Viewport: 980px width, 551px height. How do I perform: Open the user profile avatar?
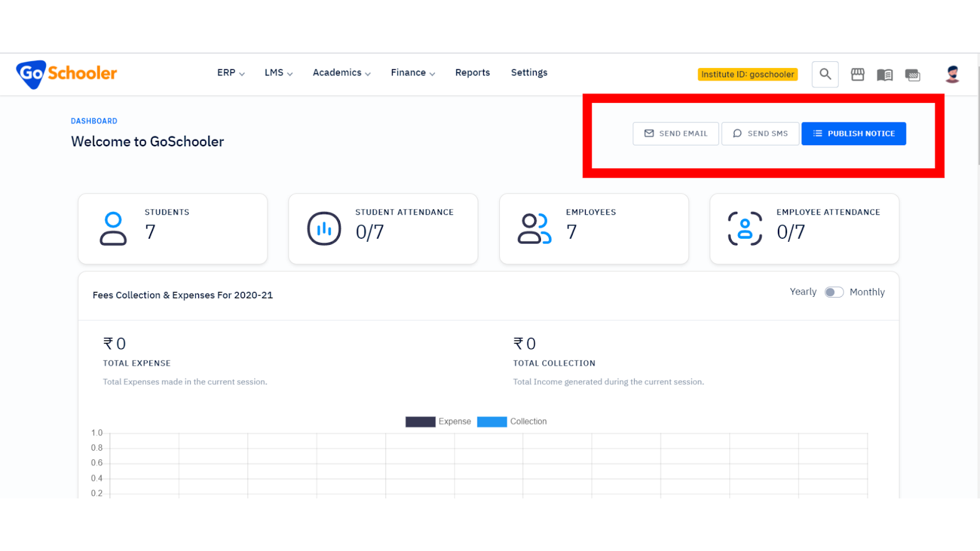pos(952,74)
